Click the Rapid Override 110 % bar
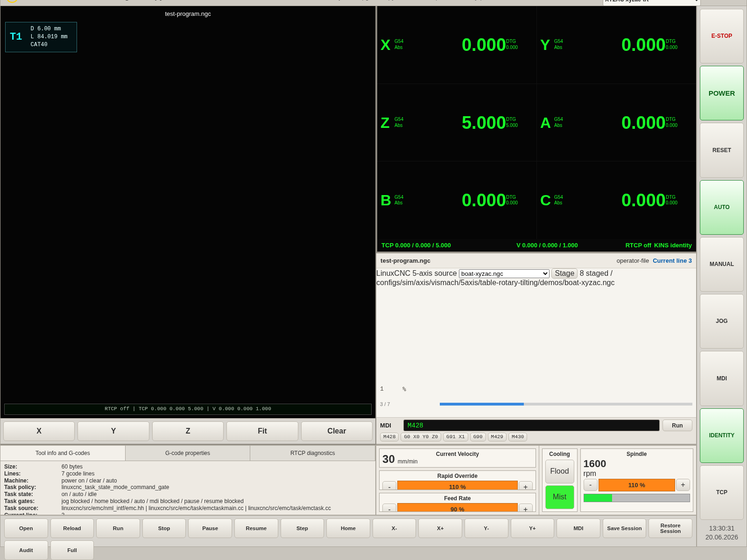747x560 pixels. [458, 486]
